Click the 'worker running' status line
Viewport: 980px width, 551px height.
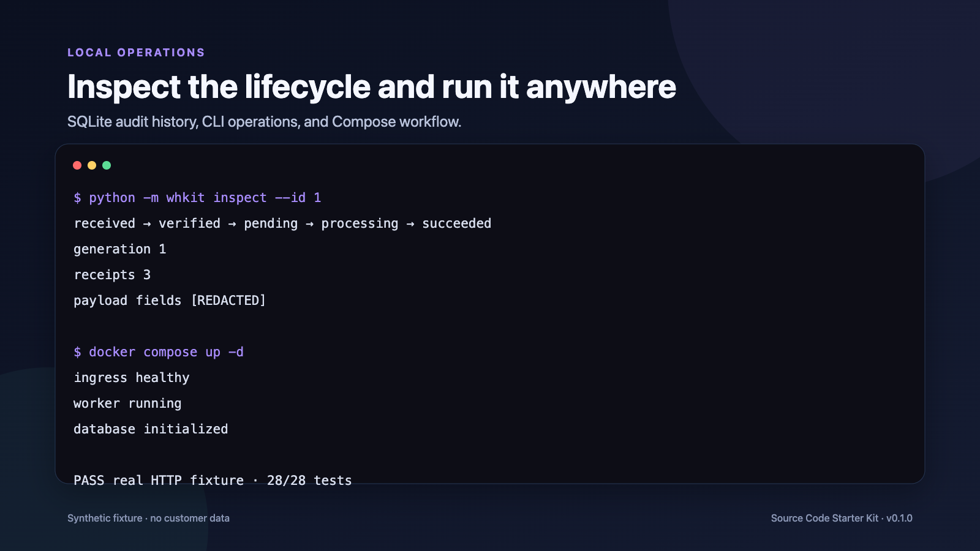click(127, 403)
